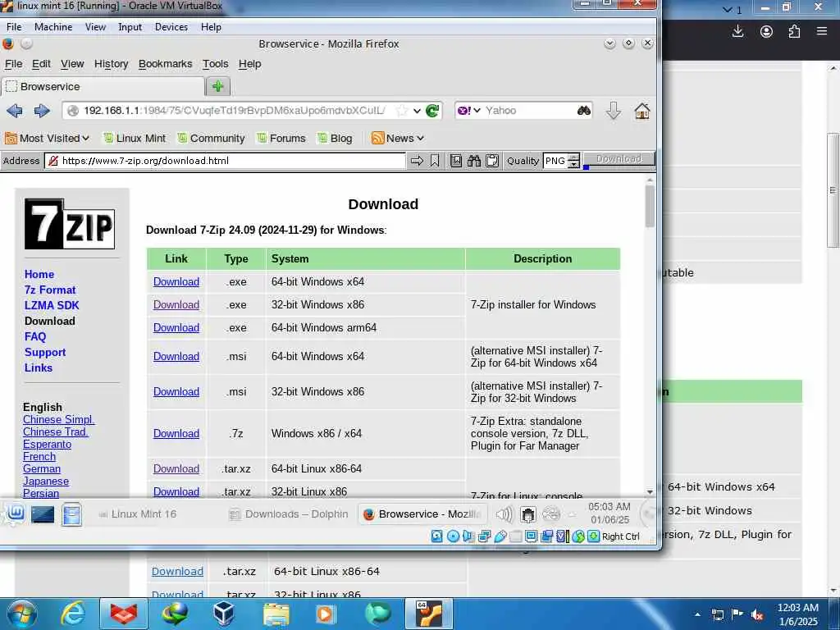Open Linux Mint start menu icon
The image size is (840, 630).
point(16,514)
